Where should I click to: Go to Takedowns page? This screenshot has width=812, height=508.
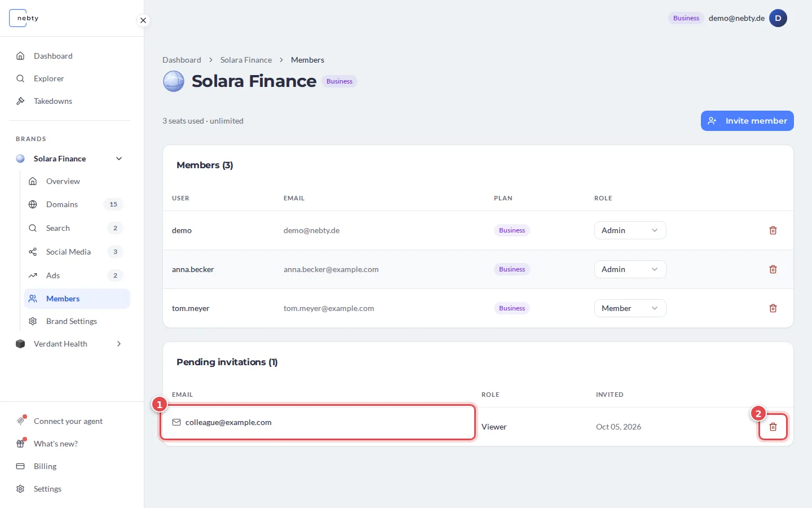69,101
